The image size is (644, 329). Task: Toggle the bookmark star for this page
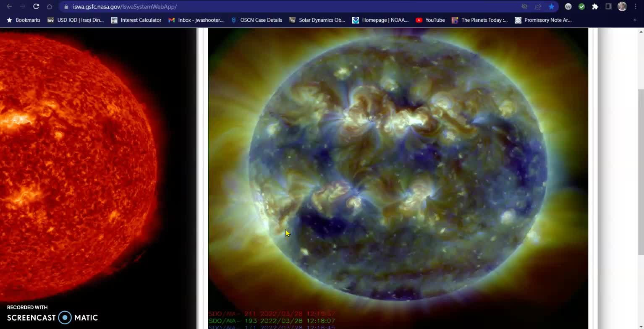point(551,7)
